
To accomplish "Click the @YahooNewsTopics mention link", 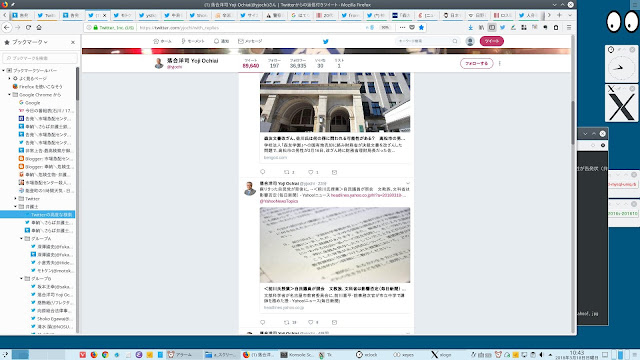I will pos(279,201).
